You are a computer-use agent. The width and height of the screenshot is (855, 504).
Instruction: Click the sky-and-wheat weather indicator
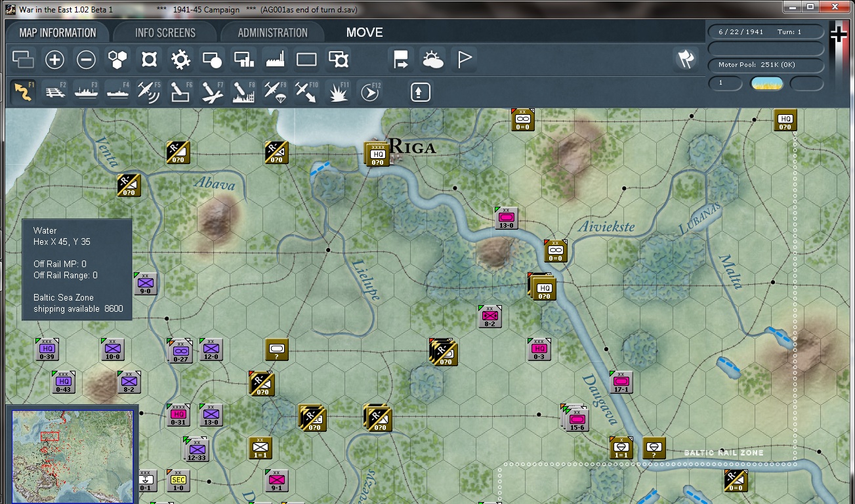[766, 83]
